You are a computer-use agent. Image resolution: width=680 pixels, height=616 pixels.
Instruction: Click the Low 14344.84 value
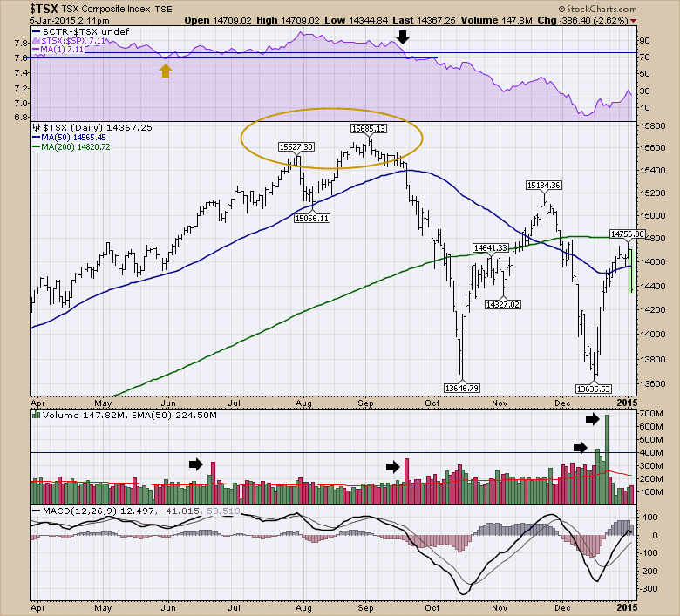(356, 20)
